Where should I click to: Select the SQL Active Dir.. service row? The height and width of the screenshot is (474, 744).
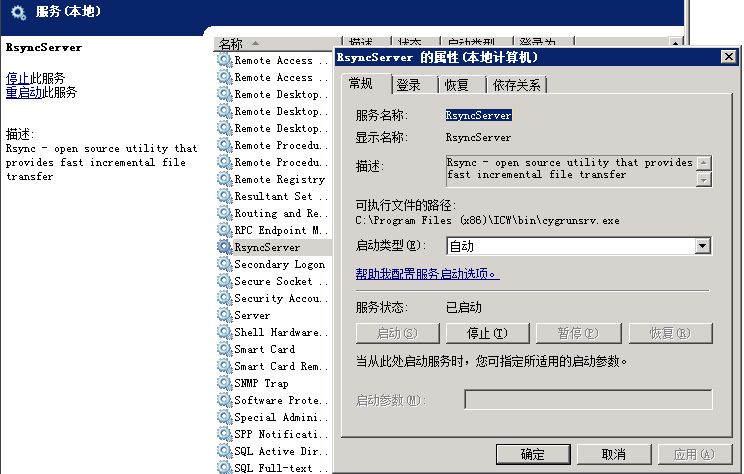(273, 451)
